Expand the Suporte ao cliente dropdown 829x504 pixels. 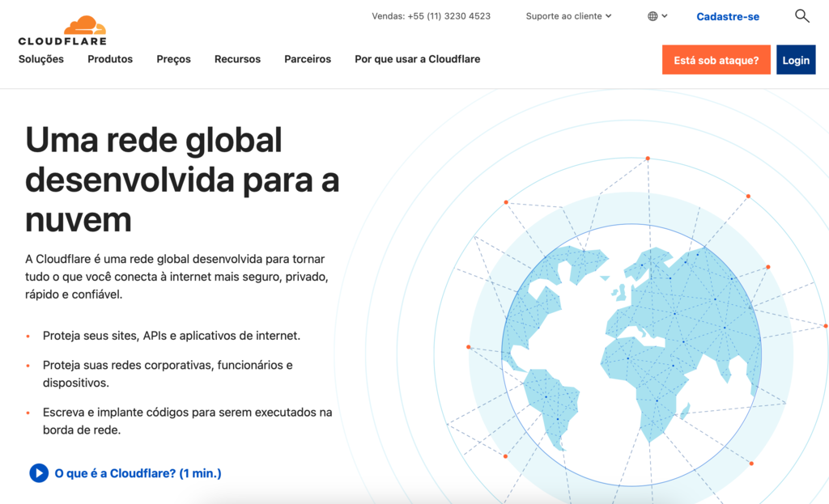(x=567, y=15)
